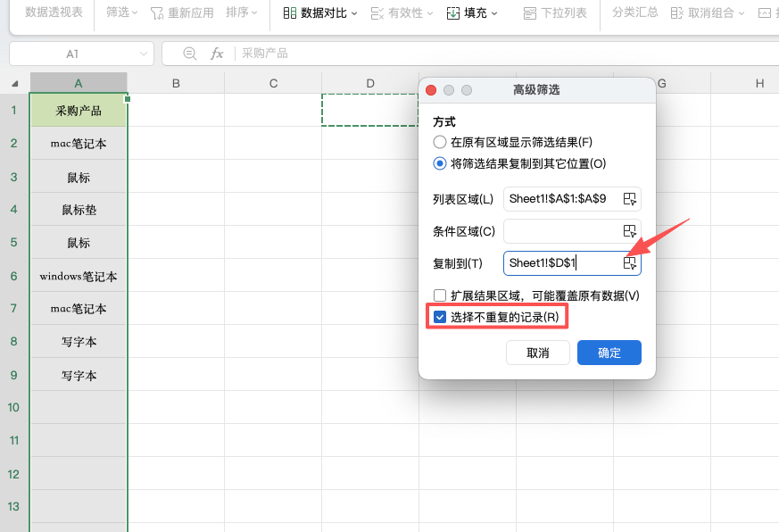
Task: Click the range picker icon for 条件区域
Action: point(629,231)
